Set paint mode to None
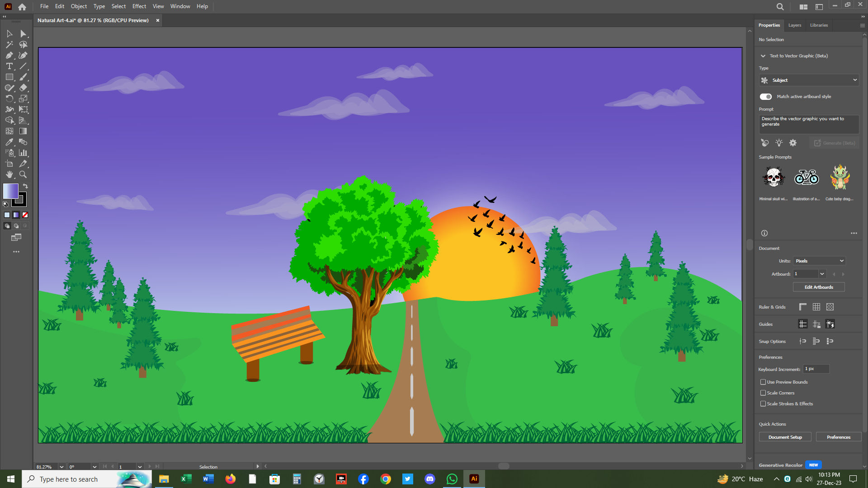 click(25, 215)
